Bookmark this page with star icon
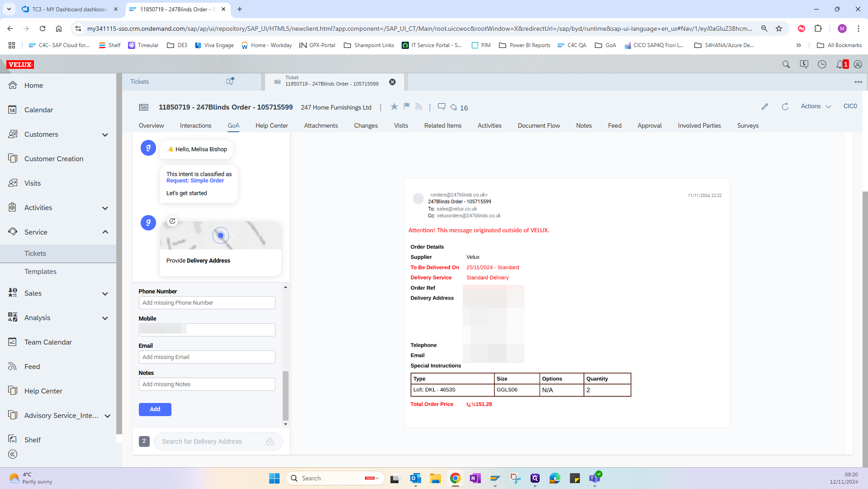 click(779, 29)
